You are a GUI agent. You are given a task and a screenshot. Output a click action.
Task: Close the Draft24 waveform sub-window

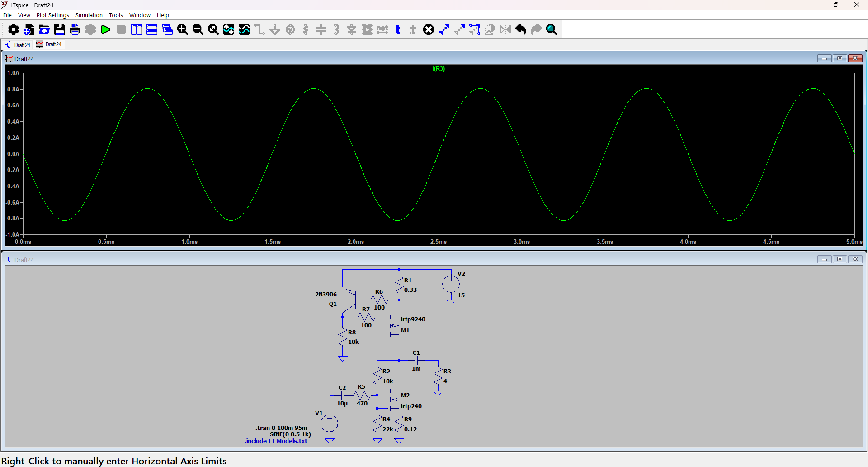(855, 58)
